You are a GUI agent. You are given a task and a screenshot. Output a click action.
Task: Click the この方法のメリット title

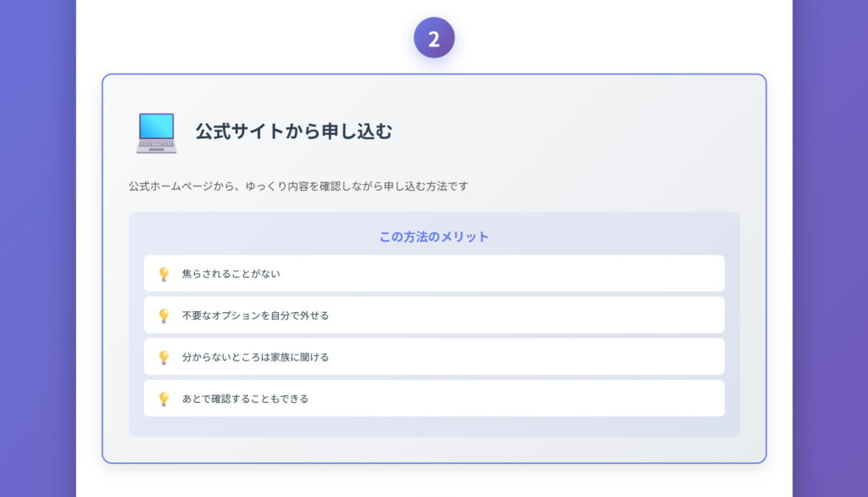pyautogui.click(x=434, y=237)
